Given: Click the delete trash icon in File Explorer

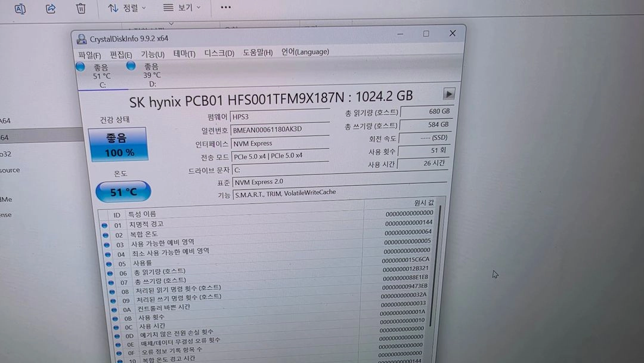Looking at the screenshot, I should pyautogui.click(x=81, y=8).
